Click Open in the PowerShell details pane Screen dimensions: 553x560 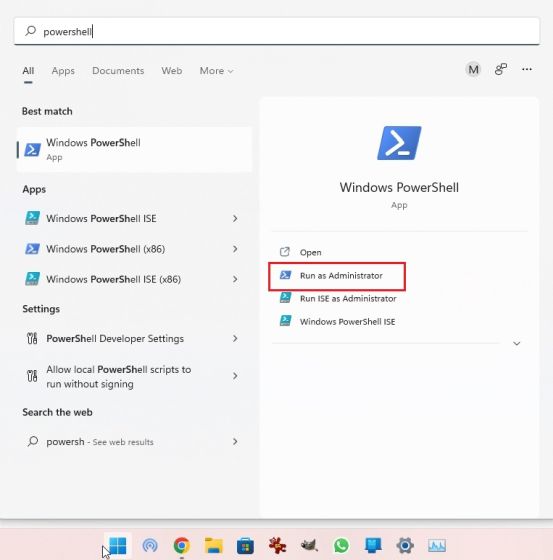(310, 252)
